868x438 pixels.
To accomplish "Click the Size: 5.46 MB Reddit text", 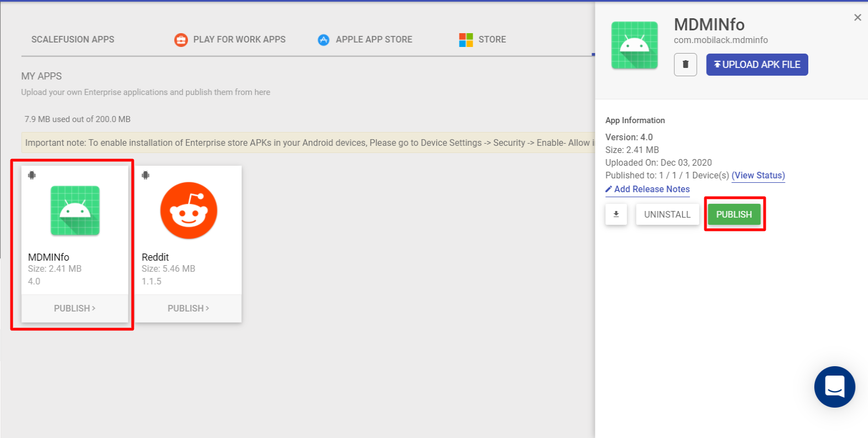I will click(x=168, y=269).
